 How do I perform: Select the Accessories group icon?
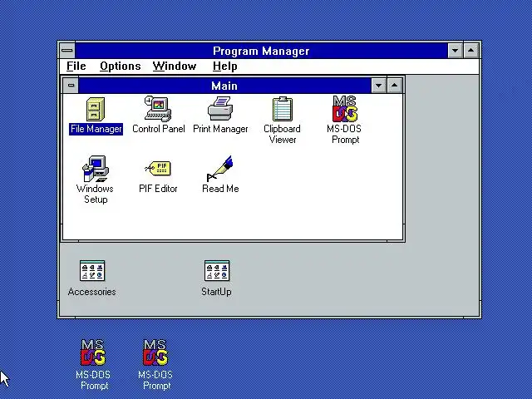pyautogui.click(x=92, y=271)
